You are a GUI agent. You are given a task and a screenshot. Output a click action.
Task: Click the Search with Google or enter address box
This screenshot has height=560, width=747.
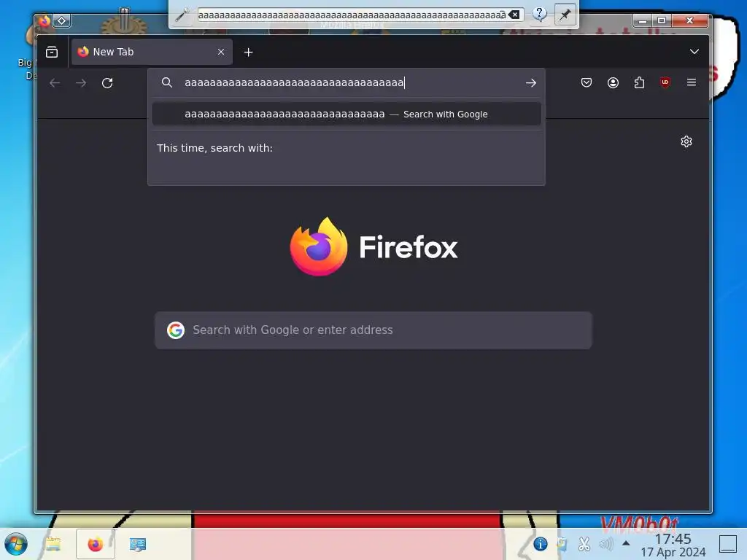[x=373, y=330]
